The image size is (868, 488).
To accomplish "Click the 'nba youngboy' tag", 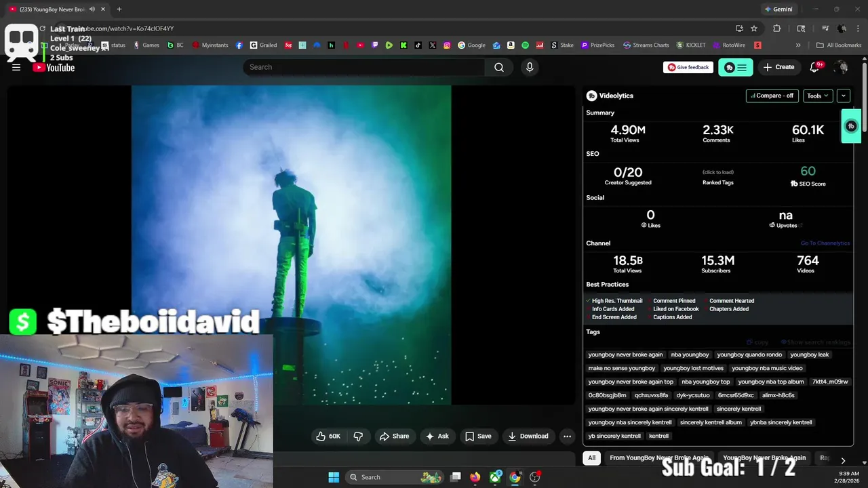I will [690, 354].
